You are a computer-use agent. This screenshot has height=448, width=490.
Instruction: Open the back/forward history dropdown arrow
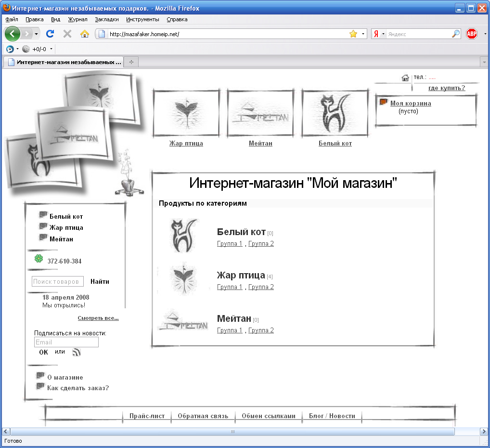coord(36,34)
